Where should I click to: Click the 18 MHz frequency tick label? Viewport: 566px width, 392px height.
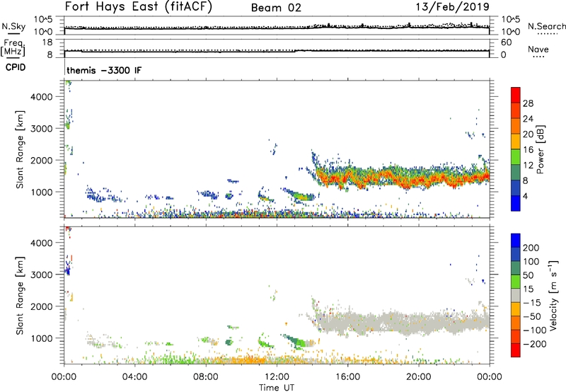(x=47, y=42)
